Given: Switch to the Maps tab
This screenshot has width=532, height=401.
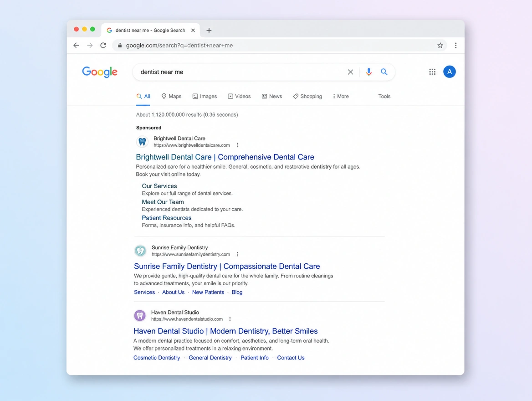Looking at the screenshot, I should pos(171,97).
